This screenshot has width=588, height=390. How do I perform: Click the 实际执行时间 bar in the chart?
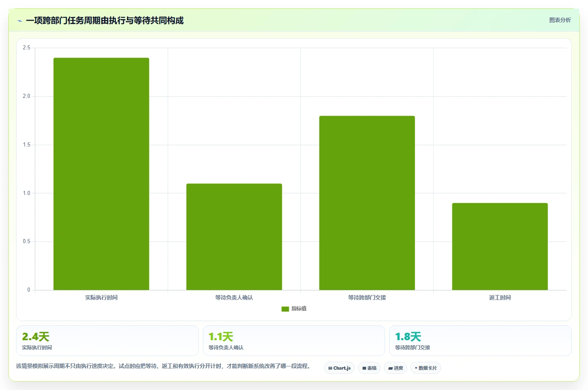(101, 174)
